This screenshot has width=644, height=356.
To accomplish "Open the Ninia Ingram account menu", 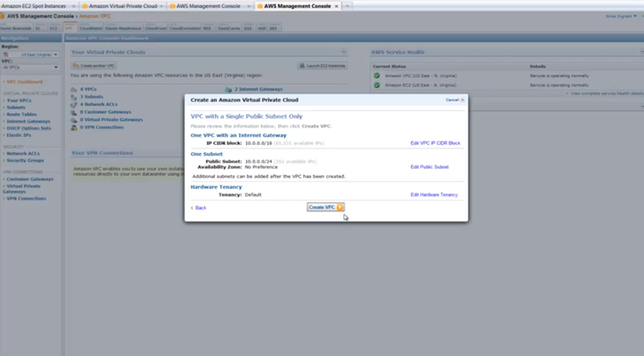I will click(x=621, y=17).
